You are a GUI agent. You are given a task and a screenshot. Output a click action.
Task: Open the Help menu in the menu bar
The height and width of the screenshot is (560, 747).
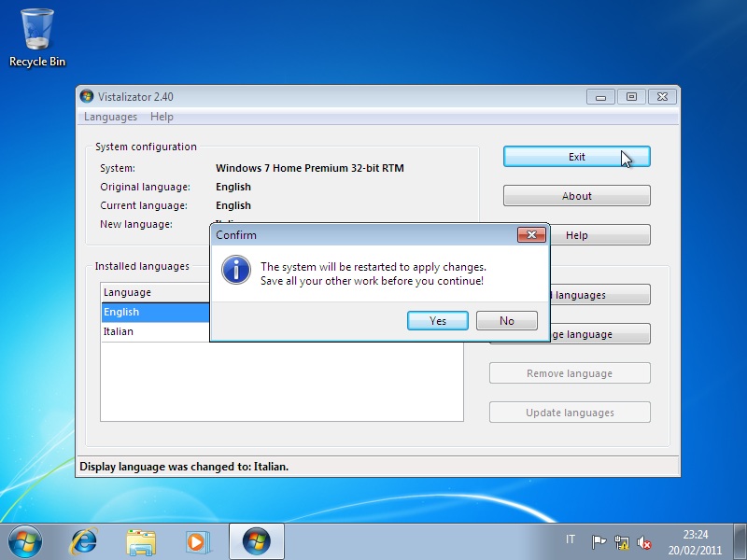tap(162, 117)
